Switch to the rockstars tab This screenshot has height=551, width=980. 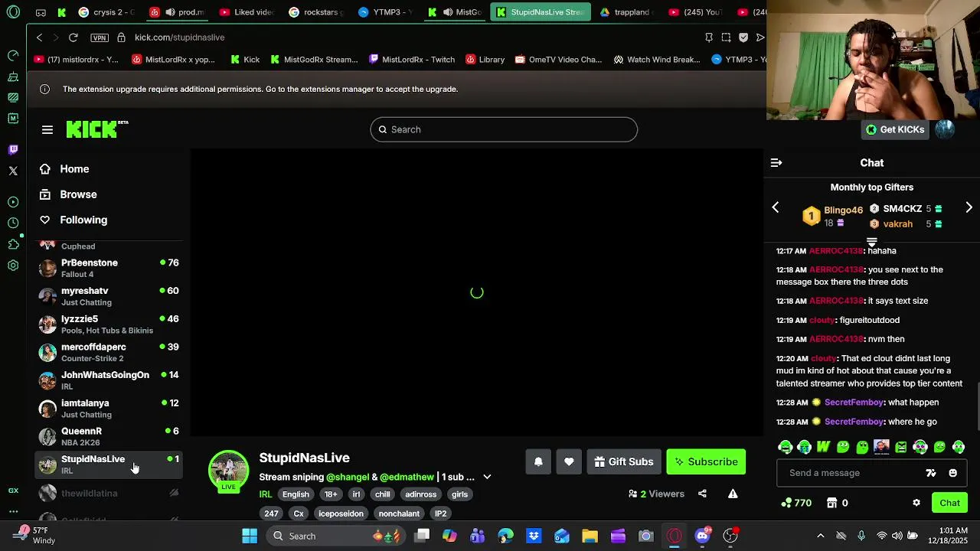click(316, 12)
